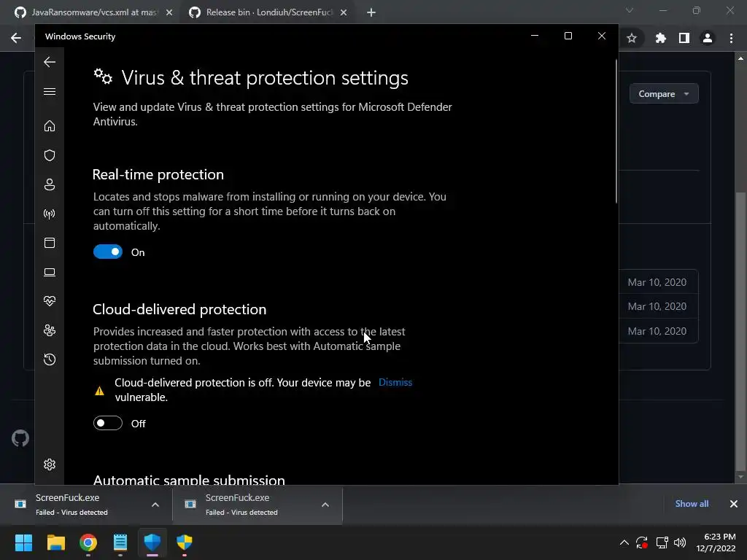Click the yellow warning triangle icon
747x560 pixels.
point(99,391)
